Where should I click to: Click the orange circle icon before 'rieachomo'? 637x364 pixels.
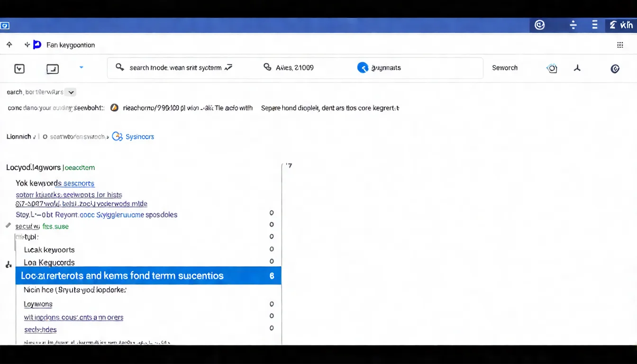[114, 108]
